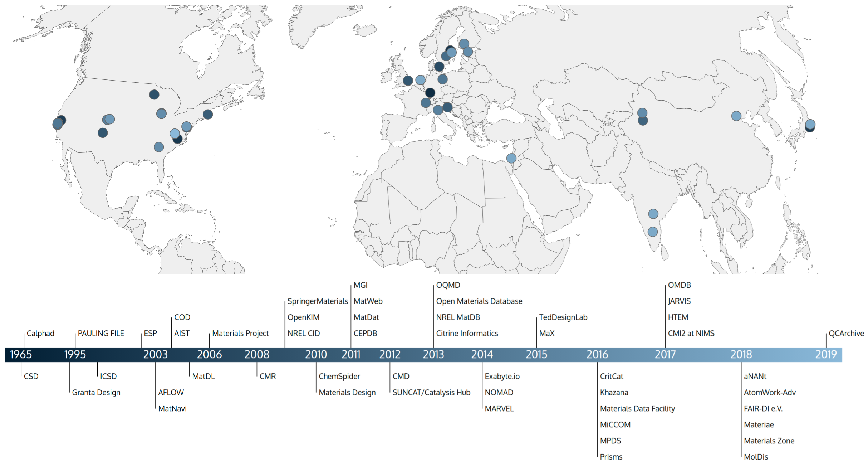Click the QCArchive label

pos(846,334)
